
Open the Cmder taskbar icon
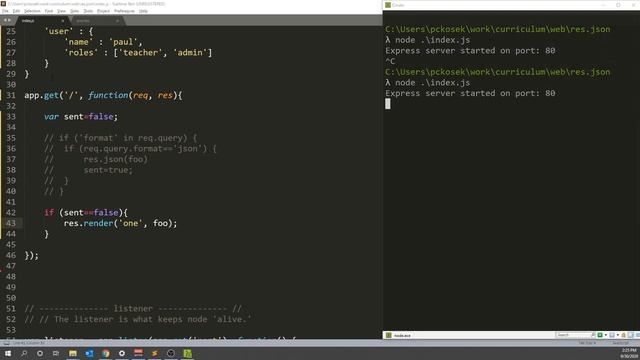click(187, 353)
